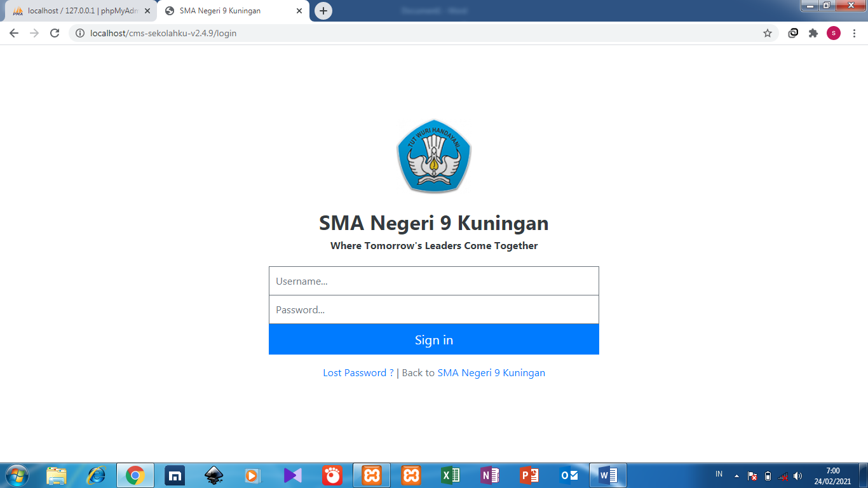Click the heading 'SMA Negeri 9 Kuningan'

[x=434, y=223]
